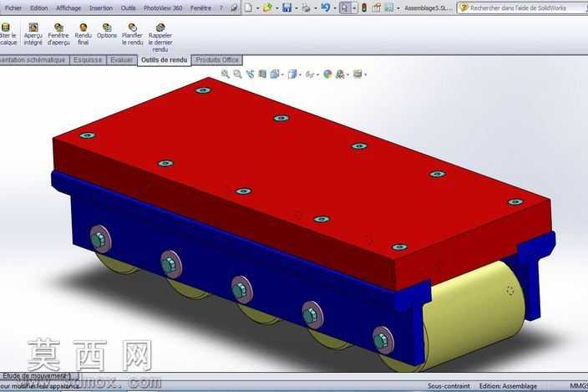Click the Edit appearance color ball icon
Image resolution: width=588 pixels, height=392 pixels.
click(327, 74)
